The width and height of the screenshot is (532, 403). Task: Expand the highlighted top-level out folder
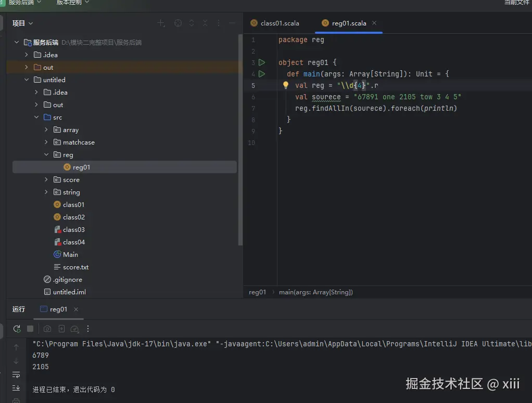click(27, 67)
